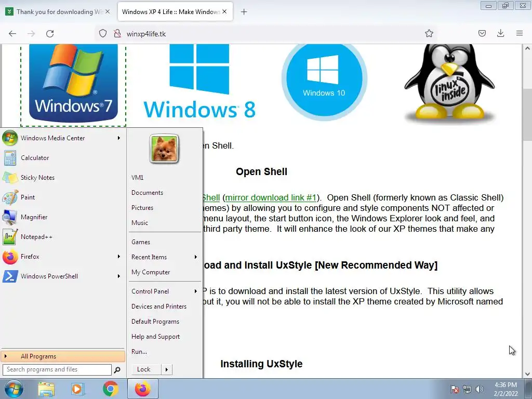This screenshot has width=532, height=399.
Task: Click the Windows 7 logo image
Action: (73, 83)
